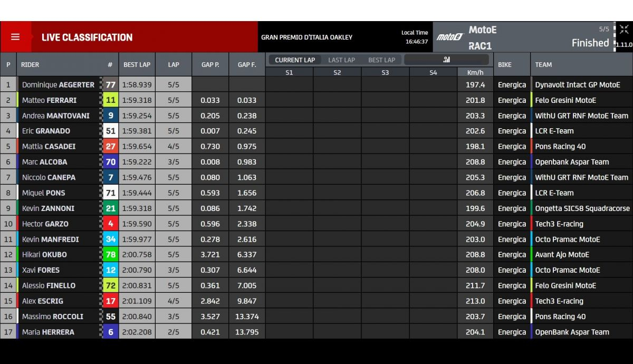633x364 pixels.
Task: Click the GRAN PREMIO D'ITALIA OAKLEY label
Action: (306, 37)
